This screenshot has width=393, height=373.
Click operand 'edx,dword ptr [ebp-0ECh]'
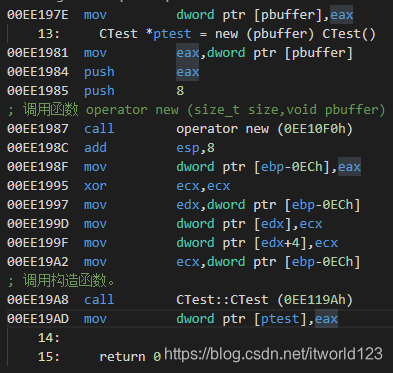[268, 205]
